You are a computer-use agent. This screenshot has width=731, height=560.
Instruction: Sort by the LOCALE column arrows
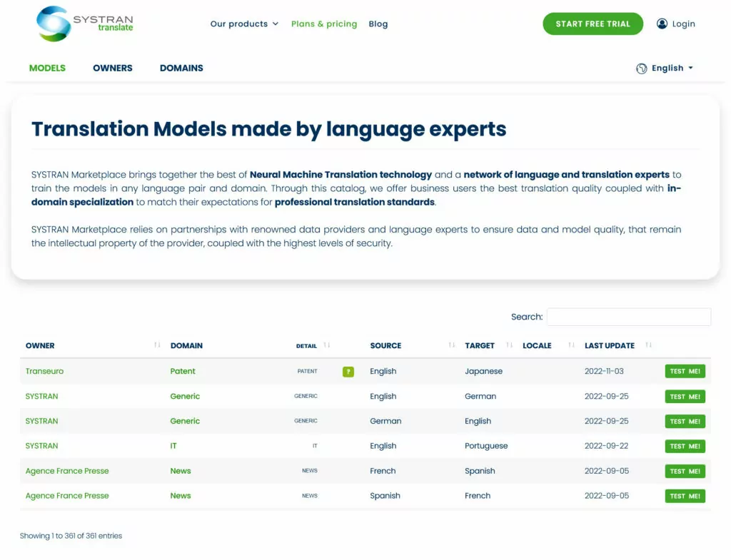(x=571, y=345)
